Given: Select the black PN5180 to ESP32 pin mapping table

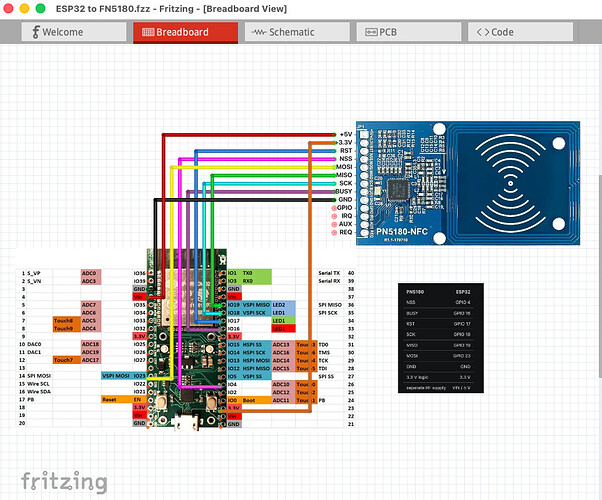Looking at the screenshot, I should coord(440,338).
